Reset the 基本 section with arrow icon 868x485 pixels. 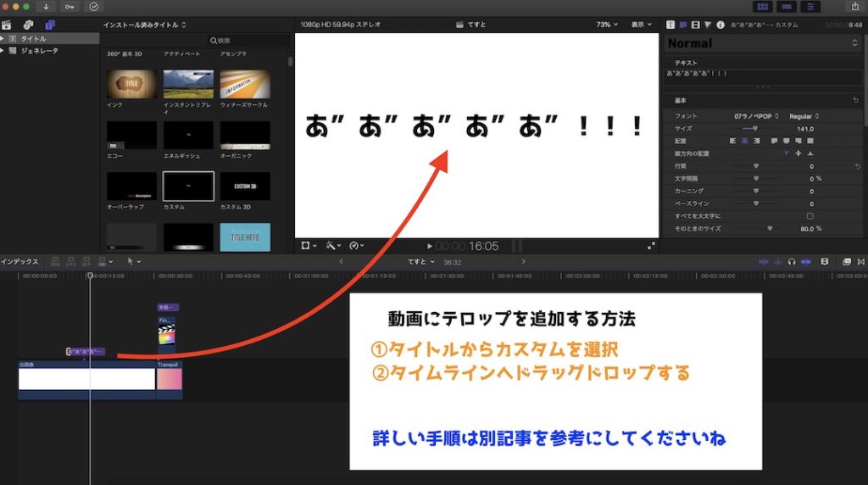(x=856, y=100)
